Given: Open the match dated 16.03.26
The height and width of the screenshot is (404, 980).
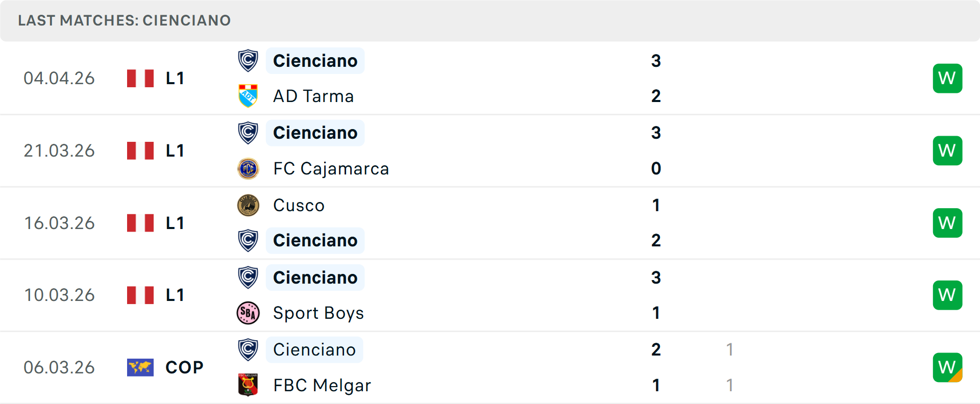Looking at the screenshot, I should [59, 223].
